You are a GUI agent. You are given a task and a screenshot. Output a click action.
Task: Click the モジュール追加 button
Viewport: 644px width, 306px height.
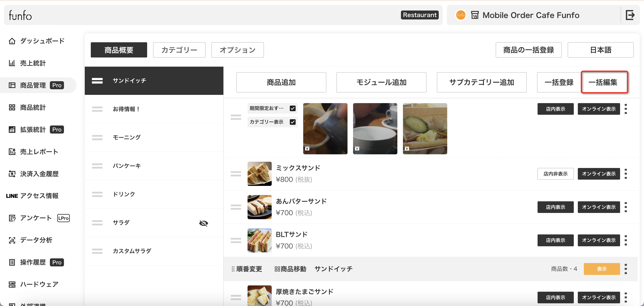tap(381, 82)
